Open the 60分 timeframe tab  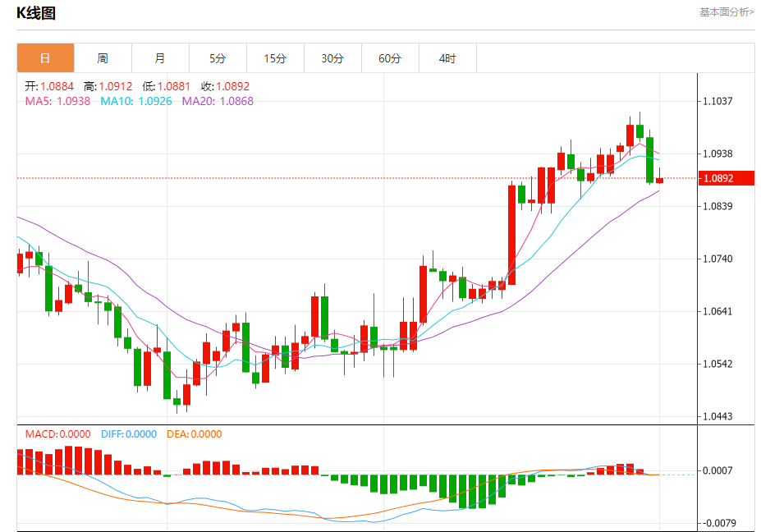click(x=390, y=58)
